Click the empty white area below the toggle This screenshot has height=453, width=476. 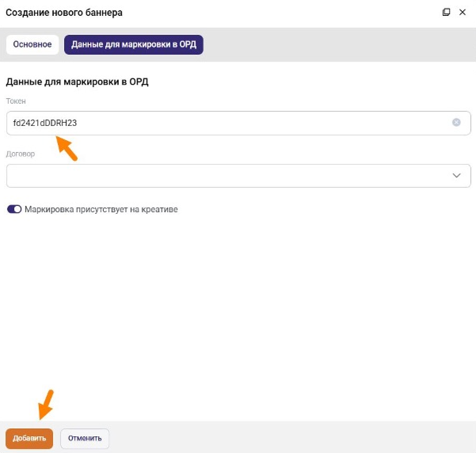tap(238, 309)
